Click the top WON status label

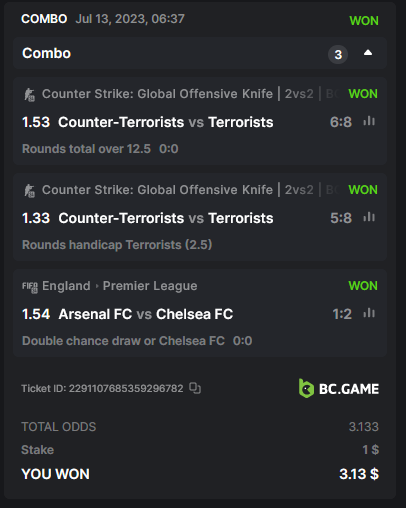[x=364, y=21]
